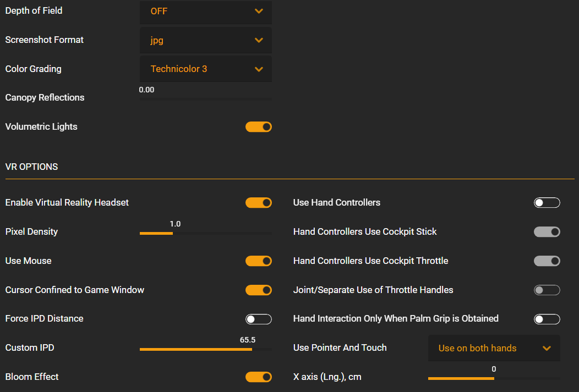Click the Custom IPD slider
The height and width of the screenshot is (392, 579).
pyautogui.click(x=206, y=349)
